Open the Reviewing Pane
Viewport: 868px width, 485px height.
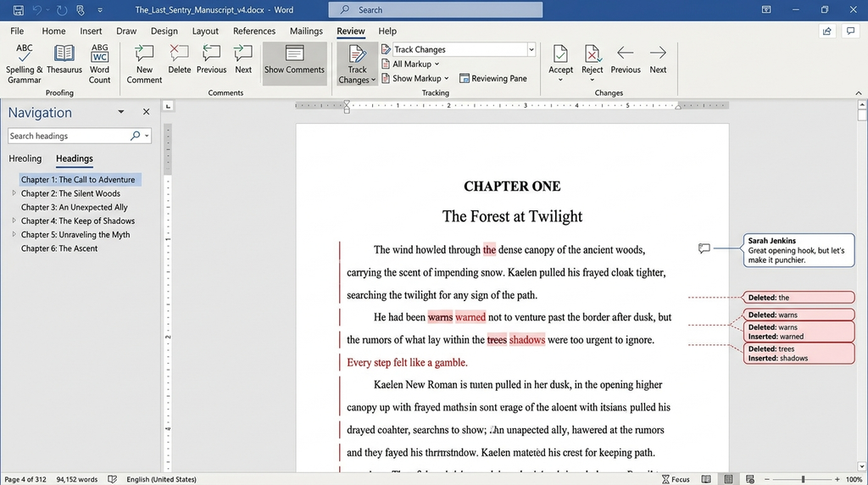493,79
